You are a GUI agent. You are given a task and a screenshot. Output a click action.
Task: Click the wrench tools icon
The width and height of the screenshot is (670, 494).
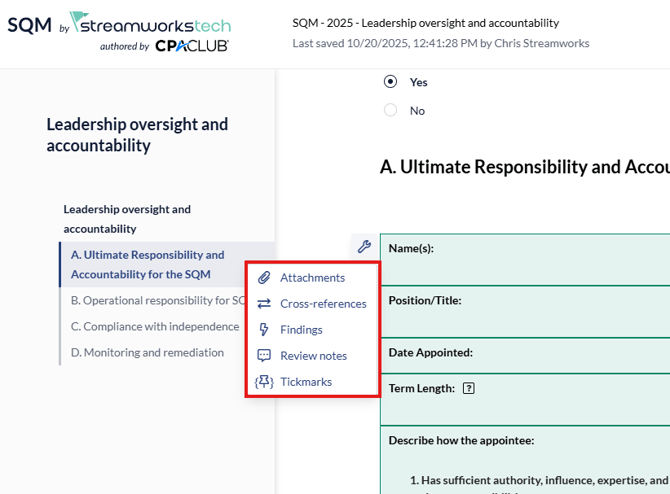click(x=364, y=247)
